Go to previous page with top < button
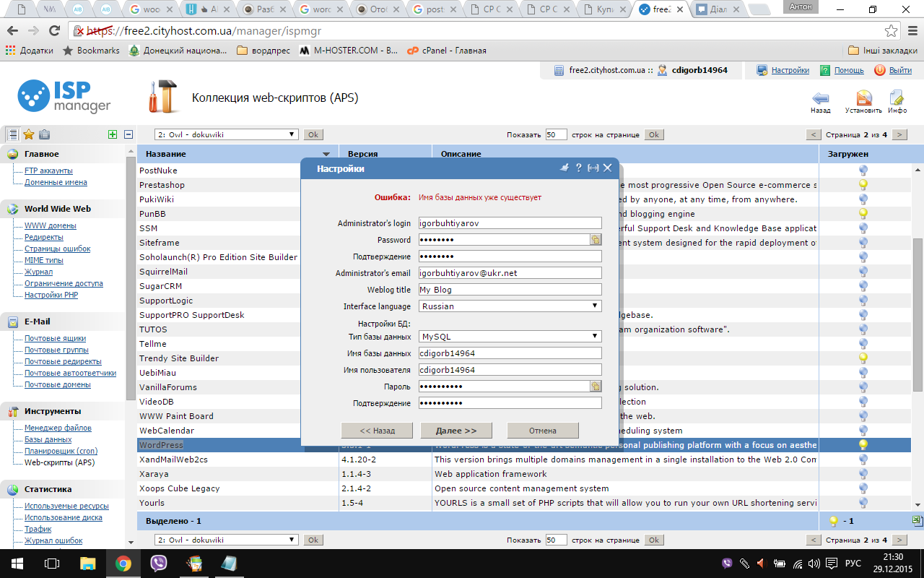The image size is (924, 578). click(814, 134)
